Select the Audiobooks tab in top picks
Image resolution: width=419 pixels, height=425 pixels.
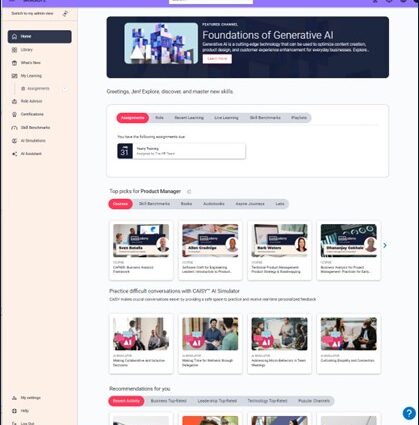(x=214, y=204)
